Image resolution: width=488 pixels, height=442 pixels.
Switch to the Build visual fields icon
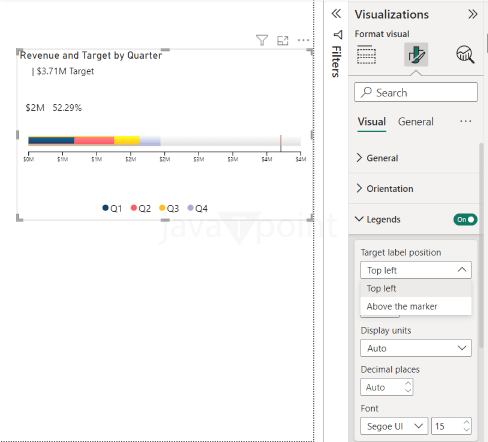pos(366,55)
